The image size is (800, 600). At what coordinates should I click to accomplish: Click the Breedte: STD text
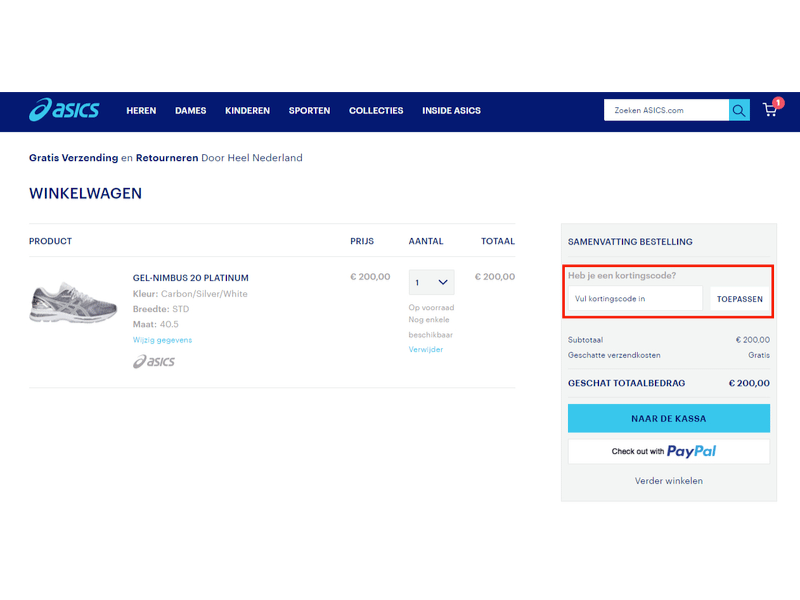(x=161, y=309)
